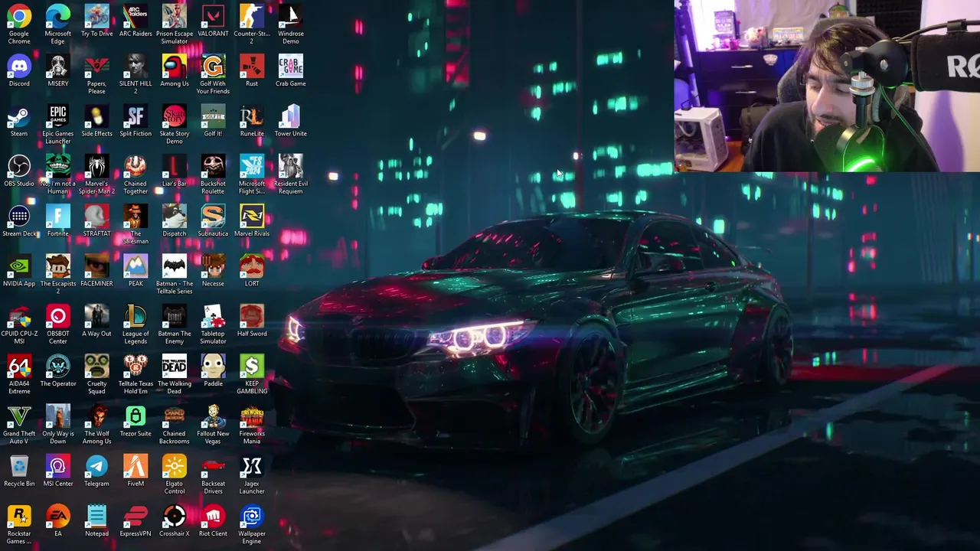Select the Split Fiction shortcut
980x551 pixels.
[136, 116]
